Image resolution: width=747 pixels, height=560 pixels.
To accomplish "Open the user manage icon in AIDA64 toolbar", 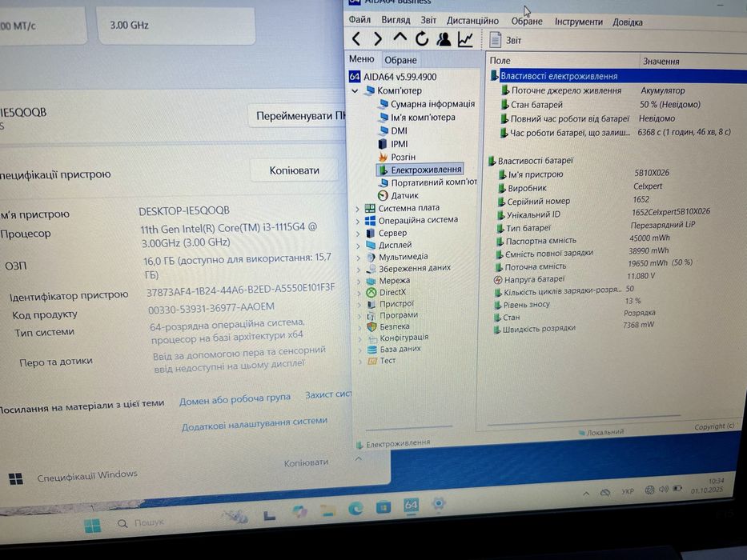I will [x=444, y=39].
